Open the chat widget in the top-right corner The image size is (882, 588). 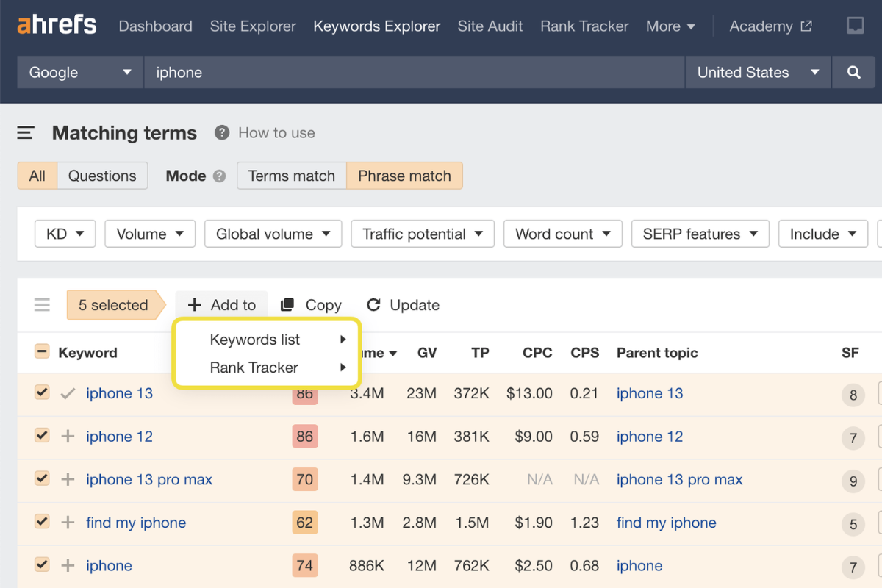pyautogui.click(x=855, y=25)
